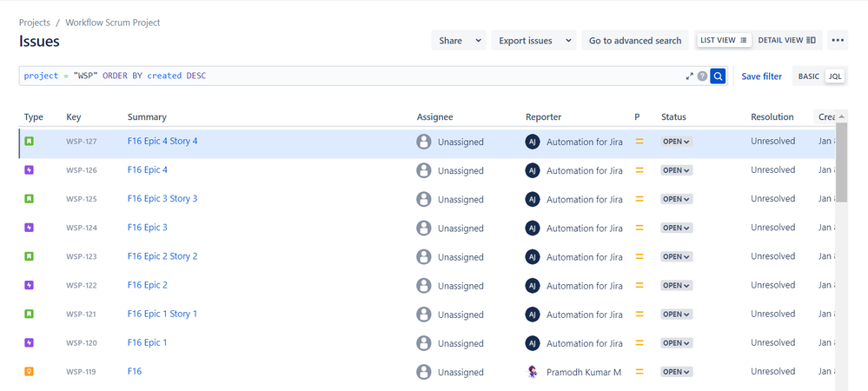The image size is (868, 391).
Task: Open issue F16 Epic 2 Story 2
Action: click(162, 255)
